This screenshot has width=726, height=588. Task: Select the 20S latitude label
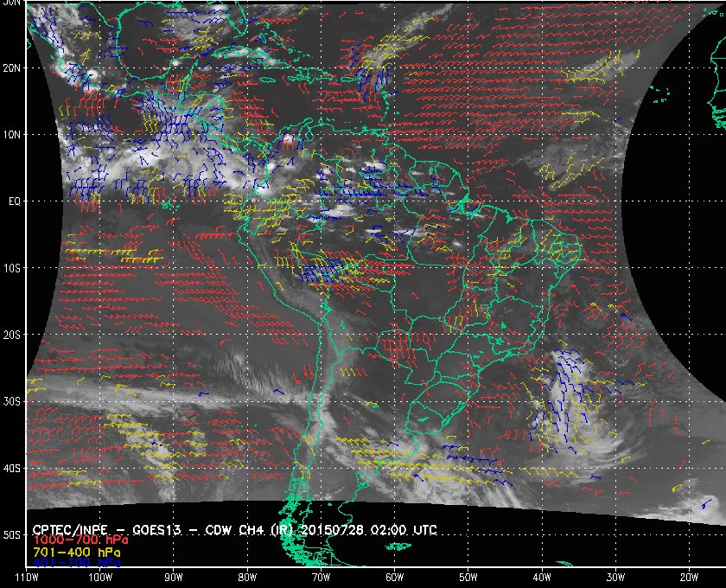point(11,335)
